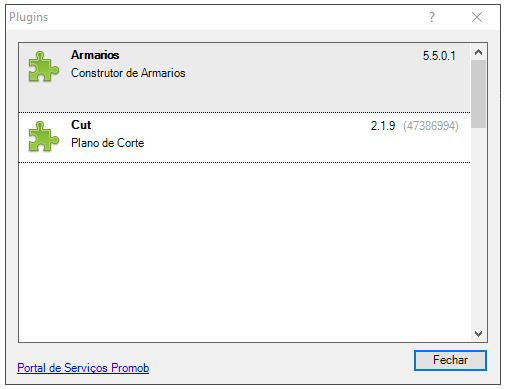Image resolution: width=505 pixels, height=389 pixels.
Task: Open the Portal de Serviços Promob link
Action: pos(83,368)
